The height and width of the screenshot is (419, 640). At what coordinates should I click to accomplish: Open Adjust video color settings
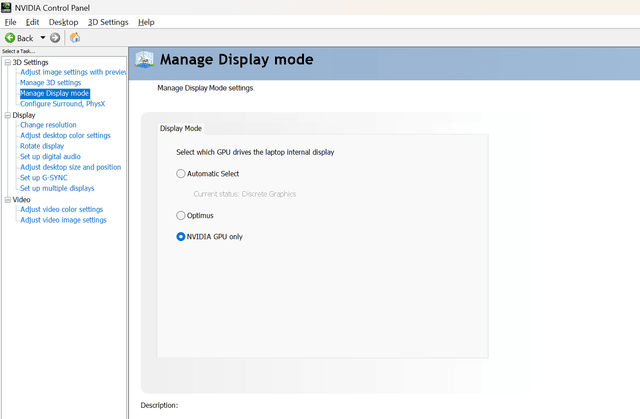(62, 210)
